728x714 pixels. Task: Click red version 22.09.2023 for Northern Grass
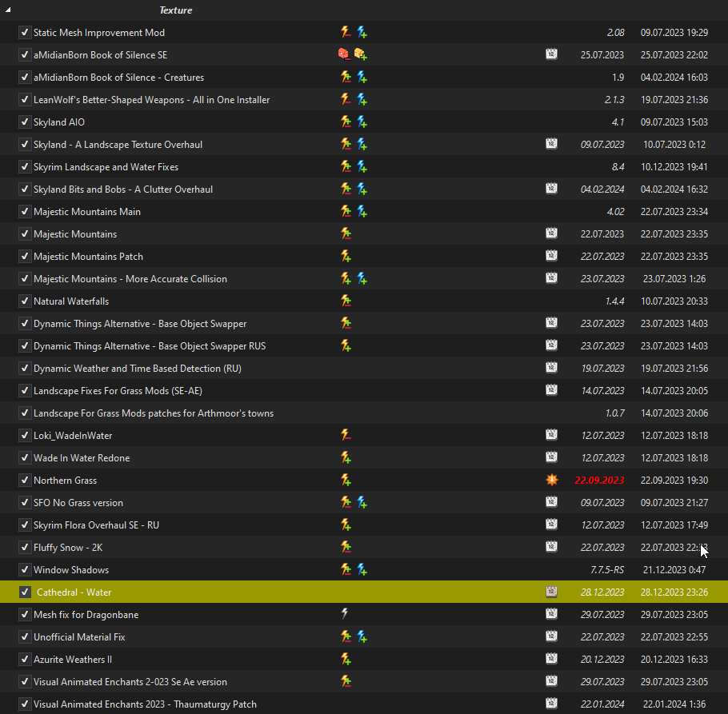(x=599, y=481)
